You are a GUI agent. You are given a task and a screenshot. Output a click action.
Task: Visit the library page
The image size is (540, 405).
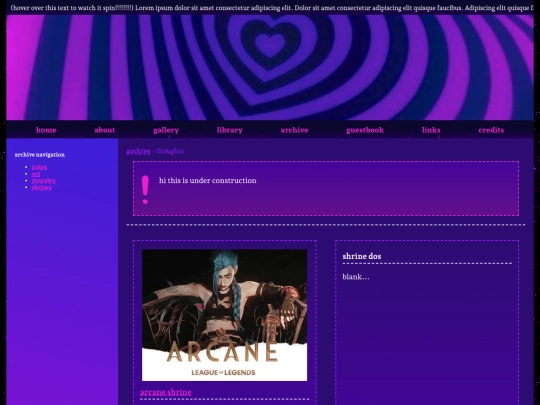click(x=229, y=130)
